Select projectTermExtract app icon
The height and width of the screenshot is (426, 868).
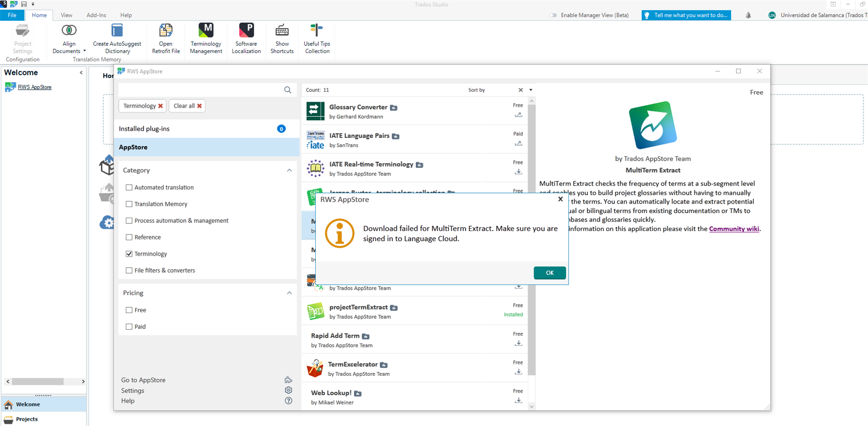pos(315,312)
